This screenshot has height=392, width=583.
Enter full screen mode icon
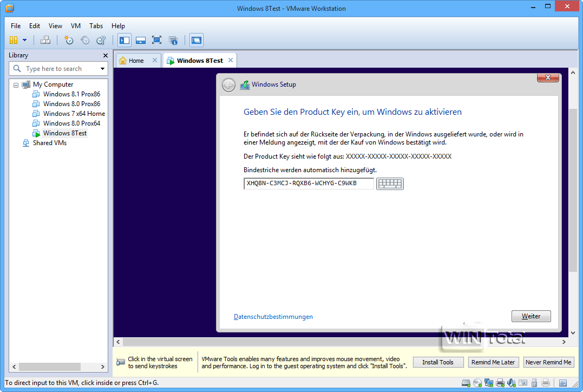[156, 40]
